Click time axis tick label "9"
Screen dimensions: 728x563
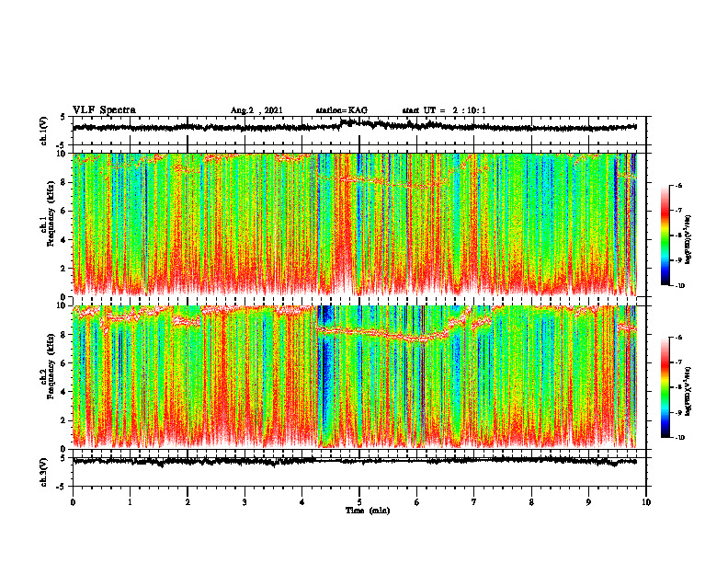tap(588, 502)
